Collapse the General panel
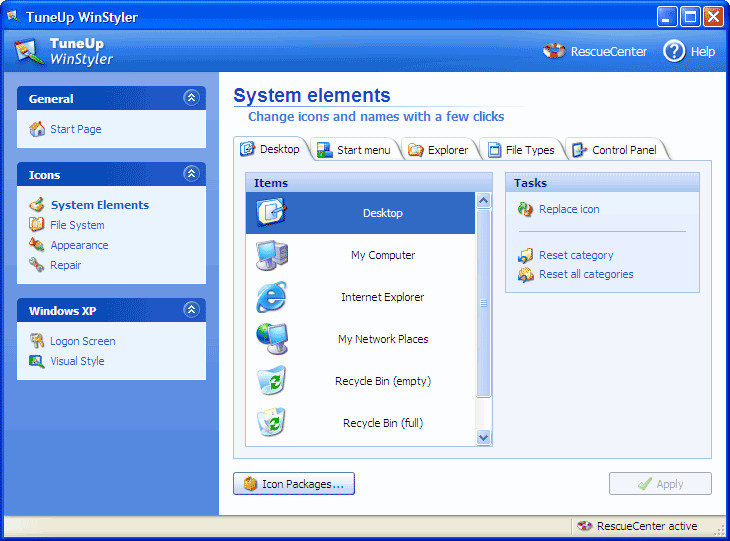 pos(191,98)
